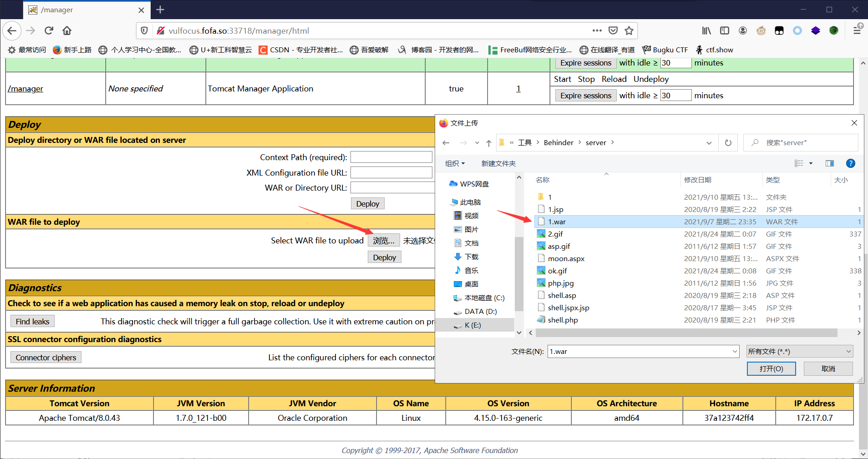Screen dimensions: 868x459
Task: Expand the file type filter dropdown
Action: pos(848,351)
